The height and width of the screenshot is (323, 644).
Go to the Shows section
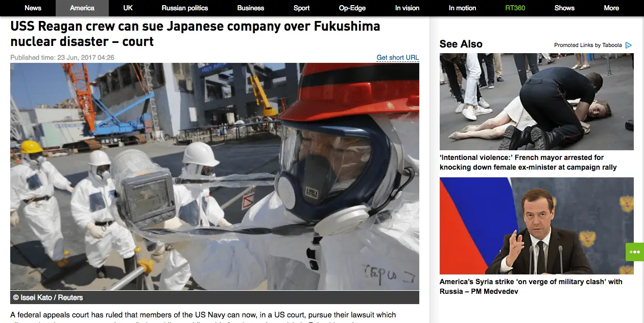[x=564, y=8]
